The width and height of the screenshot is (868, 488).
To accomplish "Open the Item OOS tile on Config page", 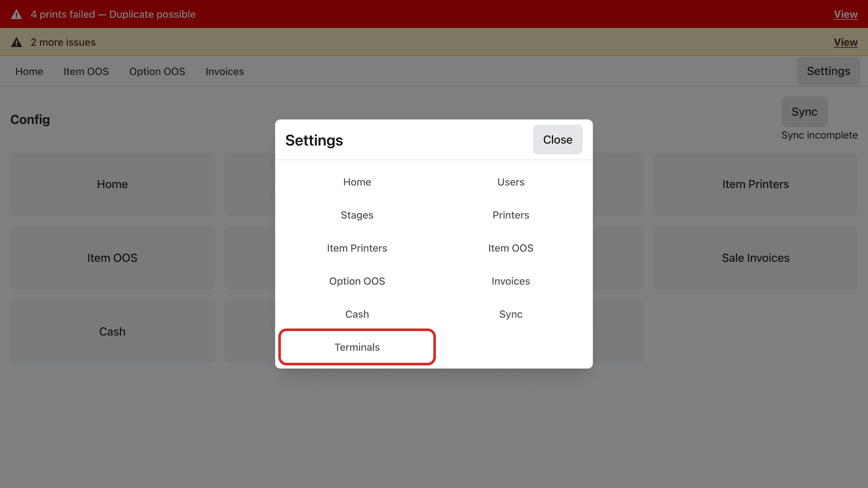I will click(x=112, y=258).
